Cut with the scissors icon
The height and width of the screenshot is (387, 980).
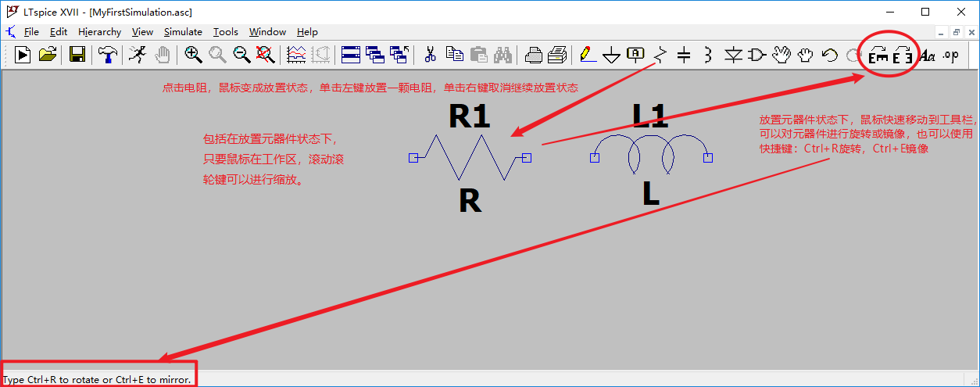pos(430,55)
